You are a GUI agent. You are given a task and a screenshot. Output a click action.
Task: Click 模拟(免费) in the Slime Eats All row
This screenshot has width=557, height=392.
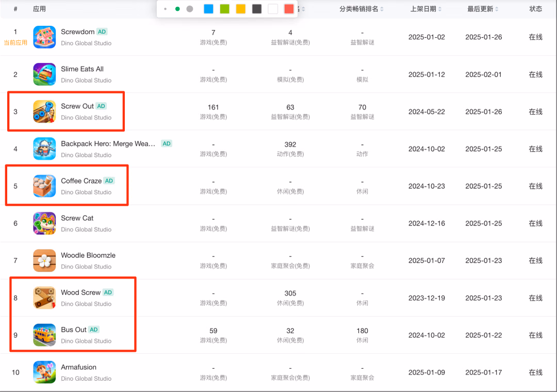290,79
